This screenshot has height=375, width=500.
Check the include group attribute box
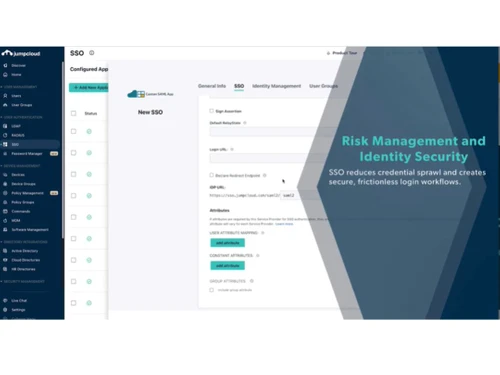point(211,290)
